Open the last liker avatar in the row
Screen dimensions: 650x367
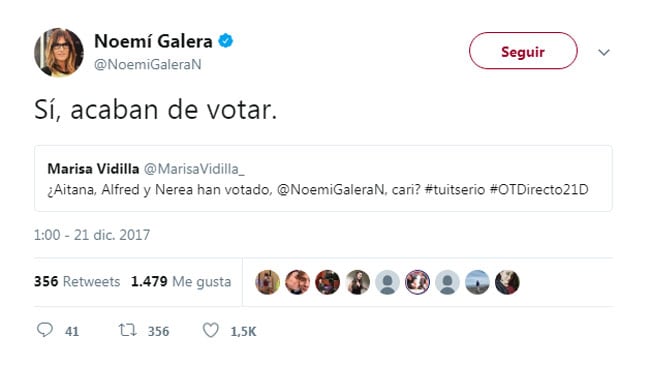(507, 282)
